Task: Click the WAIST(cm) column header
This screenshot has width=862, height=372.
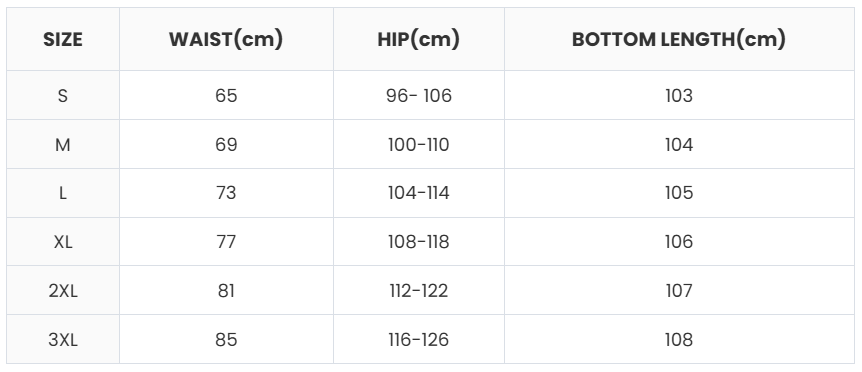Action: [x=226, y=39]
